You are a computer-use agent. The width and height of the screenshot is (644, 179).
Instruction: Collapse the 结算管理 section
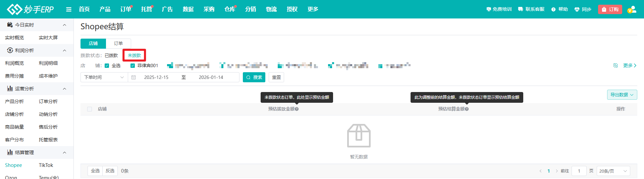pyautogui.click(x=64, y=152)
